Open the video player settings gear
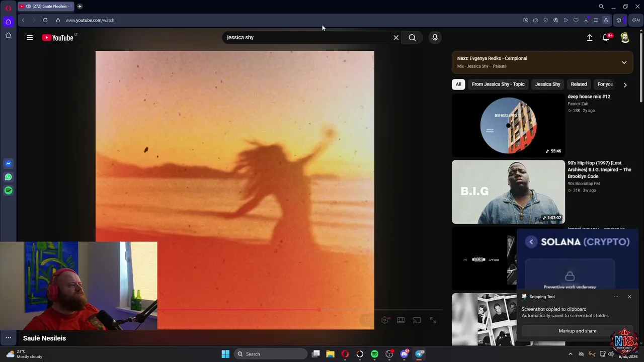This screenshot has height=362, width=644. (x=385, y=320)
